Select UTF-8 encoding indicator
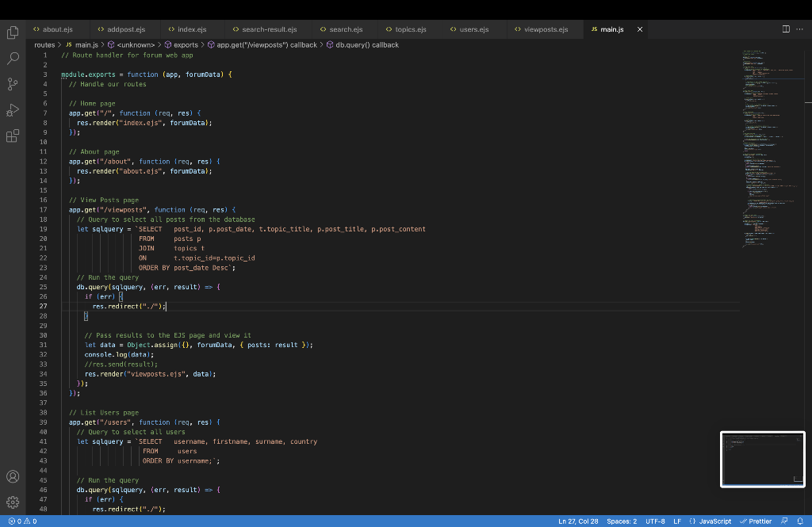This screenshot has height=527, width=812. click(655, 521)
